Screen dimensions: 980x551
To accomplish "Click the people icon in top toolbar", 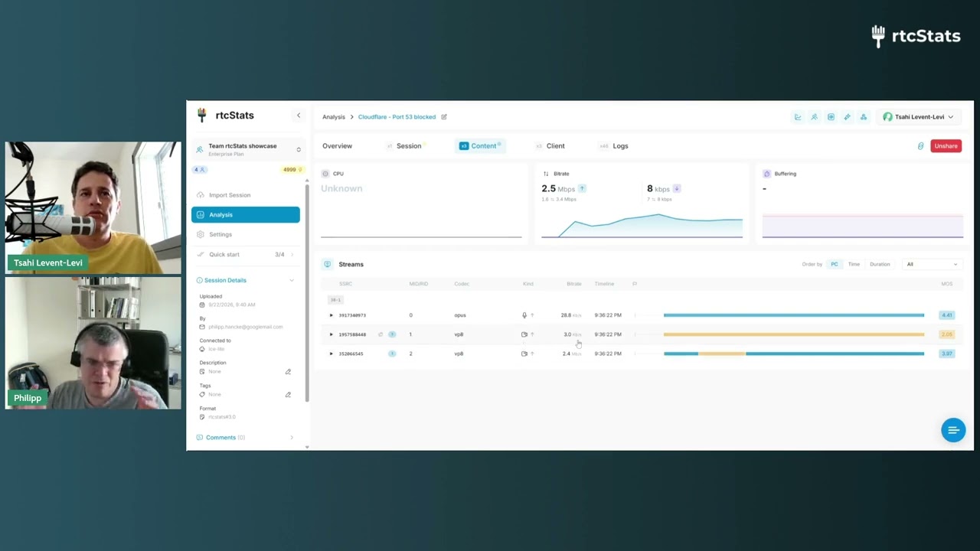I will pos(814,117).
